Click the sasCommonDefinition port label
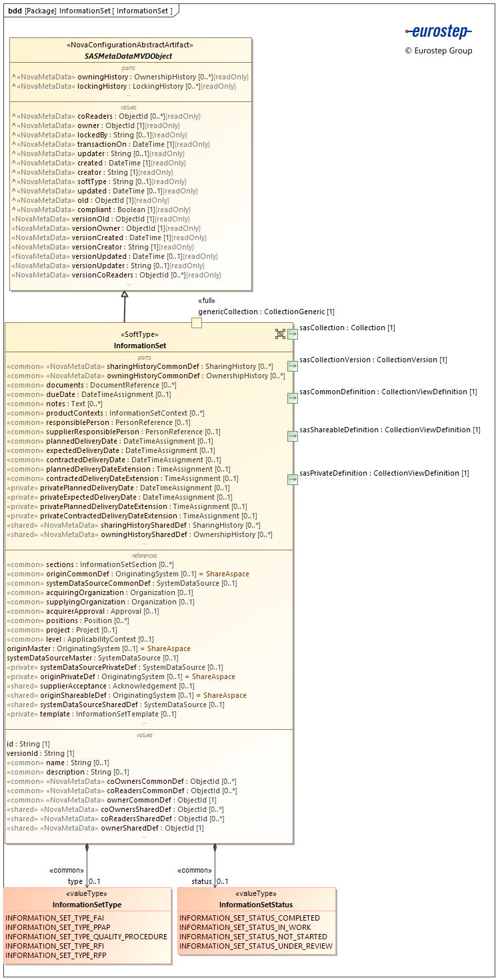Screen dimensions: 498x980 pos(388,392)
